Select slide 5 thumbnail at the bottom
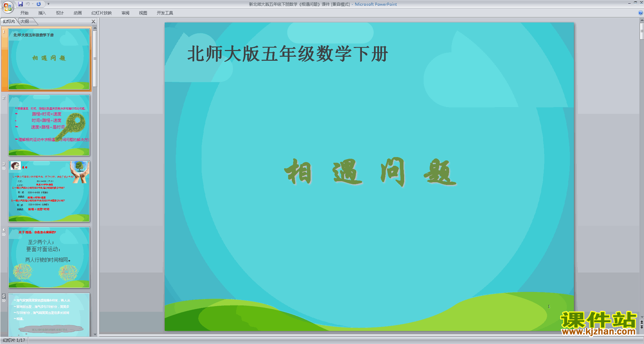Image resolution: width=644 pixels, height=344 pixels. [49, 315]
